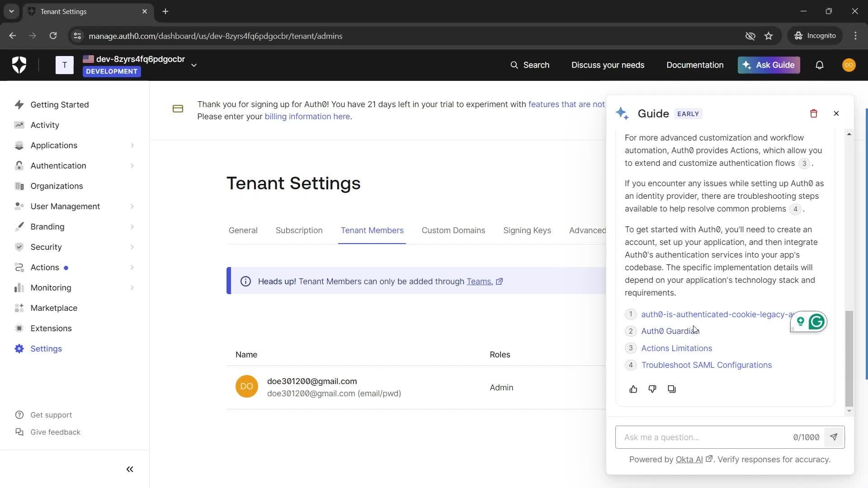The image size is (868, 488).
Task: Open Search in the top bar
Action: (529, 65)
